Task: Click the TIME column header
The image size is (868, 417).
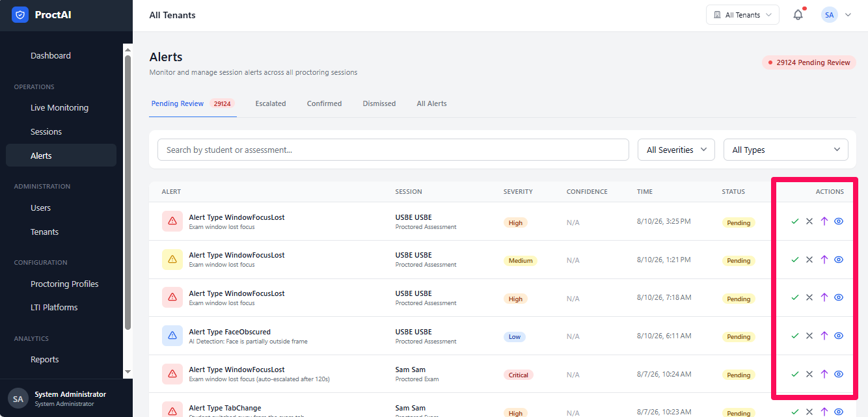Action: 645,192
